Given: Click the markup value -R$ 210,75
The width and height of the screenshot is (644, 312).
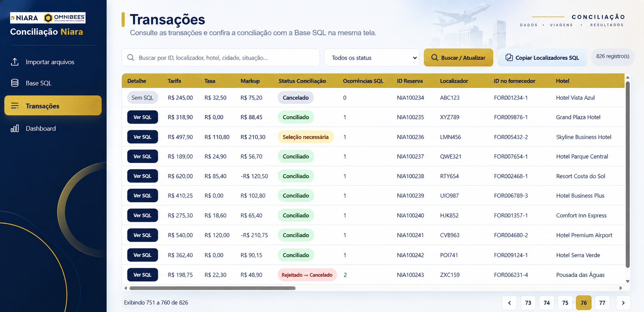Looking at the screenshot, I should coord(254,235).
